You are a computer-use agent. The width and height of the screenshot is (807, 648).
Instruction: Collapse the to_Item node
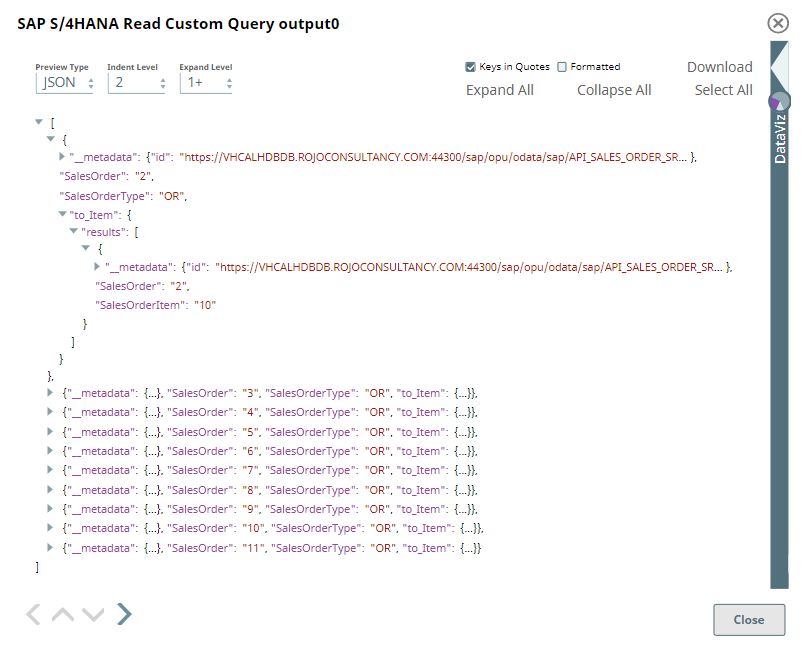(x=62, y=214)
